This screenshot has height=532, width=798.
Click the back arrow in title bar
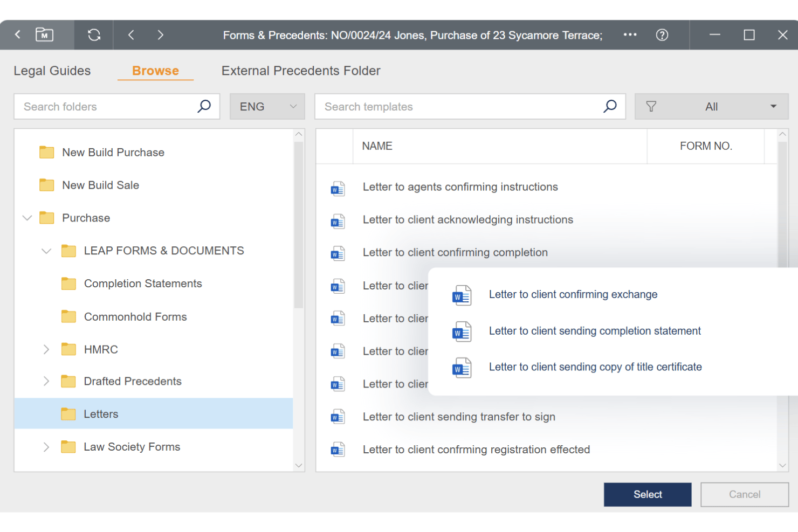click(18, 34)
